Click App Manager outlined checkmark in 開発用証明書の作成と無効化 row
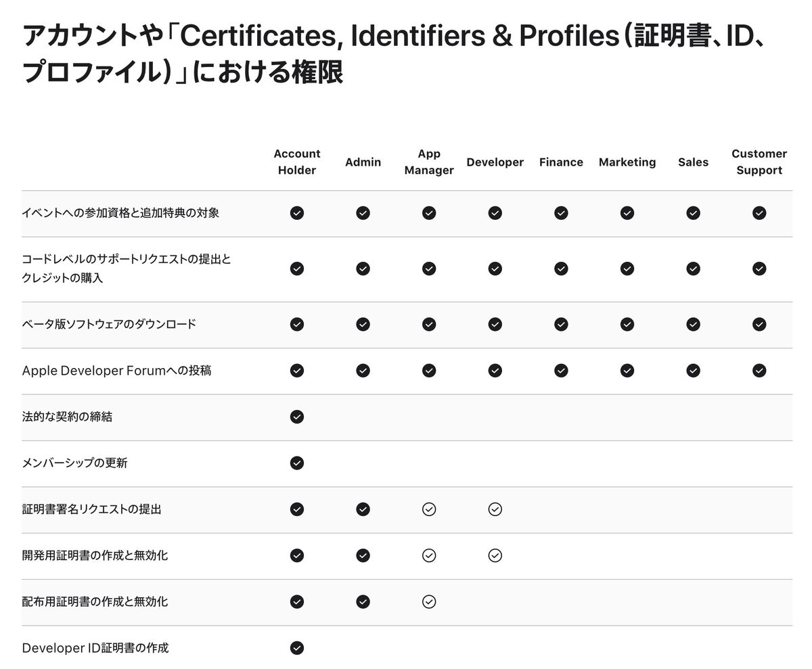The width and height of the screenshot is (812, 669). pyautogui.click(x=429, y=555)
